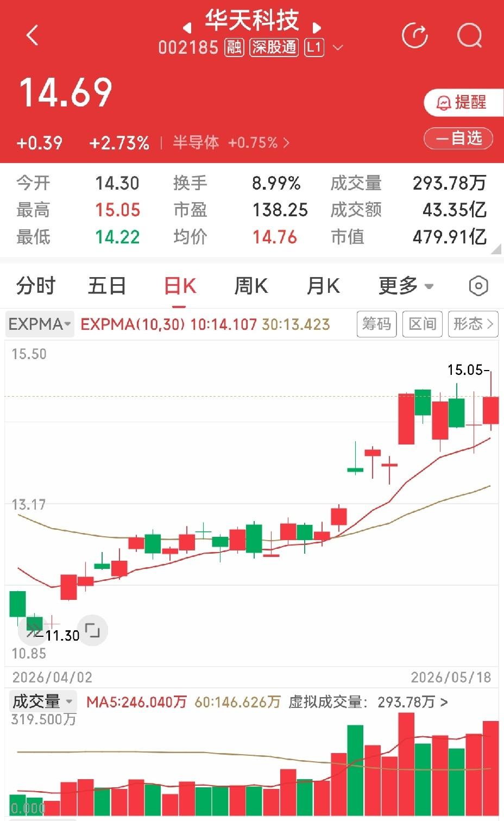Tap the 成交额 43.35亿 value
Viewport: 504px width, 821px height.
[x=455, y=210]
